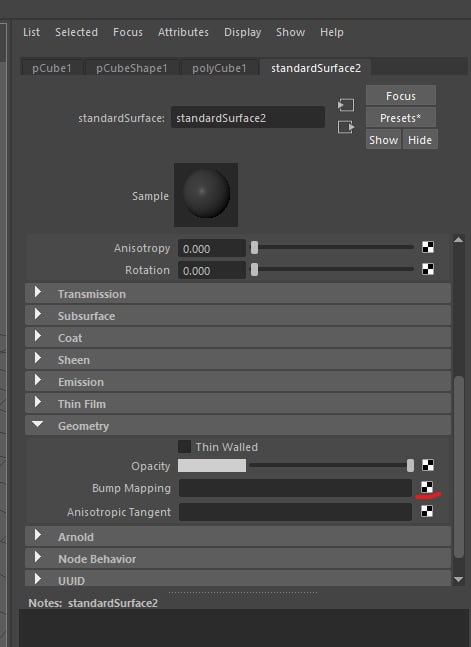Click the Rotation value field
This screenshot has width=471, height=647.
tap(212, 270)
